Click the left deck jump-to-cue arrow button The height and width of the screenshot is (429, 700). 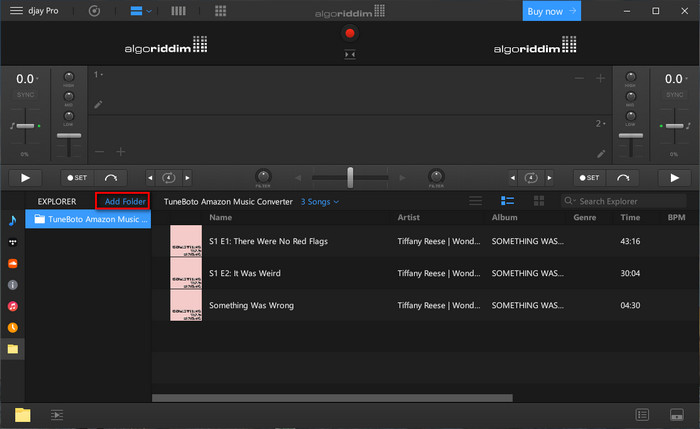(x=111, y=178)
